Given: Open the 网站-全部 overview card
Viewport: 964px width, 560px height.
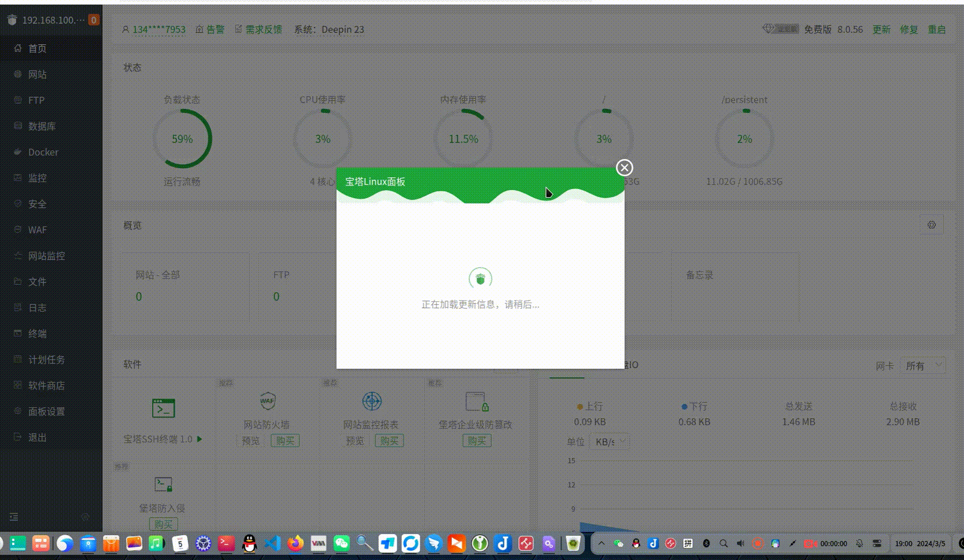Looking at the screenshot, I should [186, 286].
